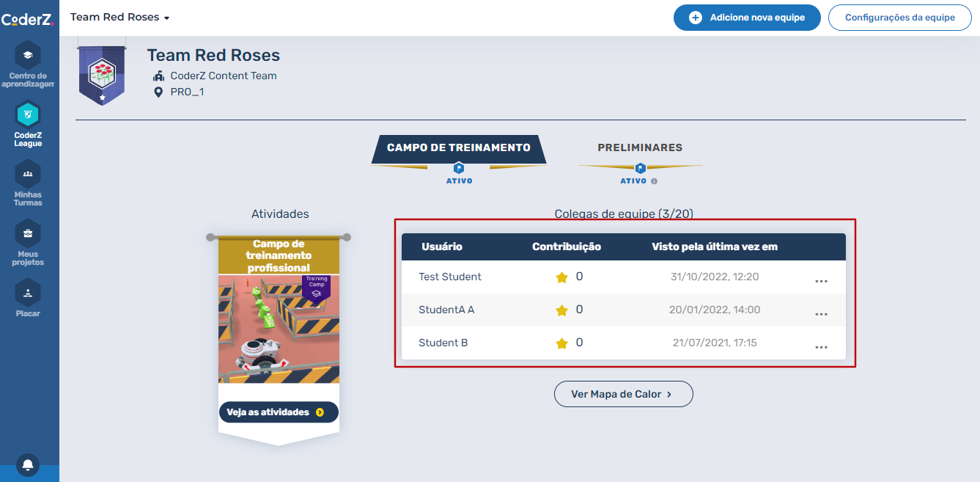Click the CoderZ logo
This screenshot has height=482, width=980.
click(28, 20)
